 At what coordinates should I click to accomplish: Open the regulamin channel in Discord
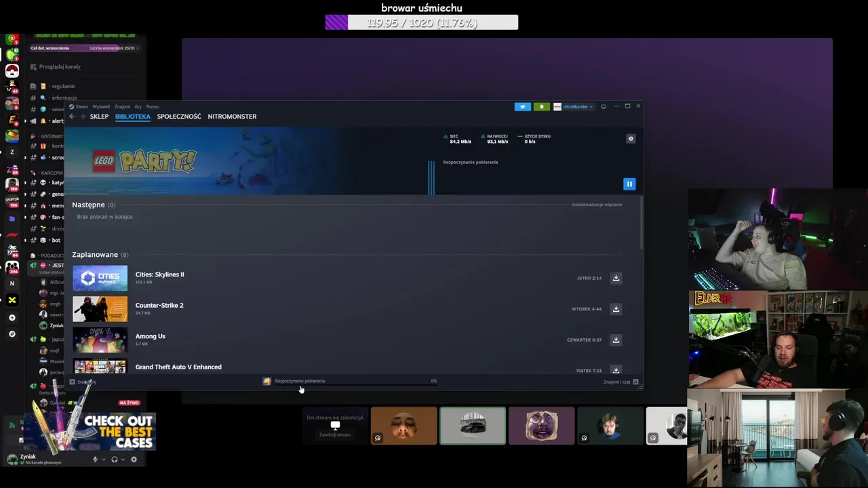pos(64,86)
